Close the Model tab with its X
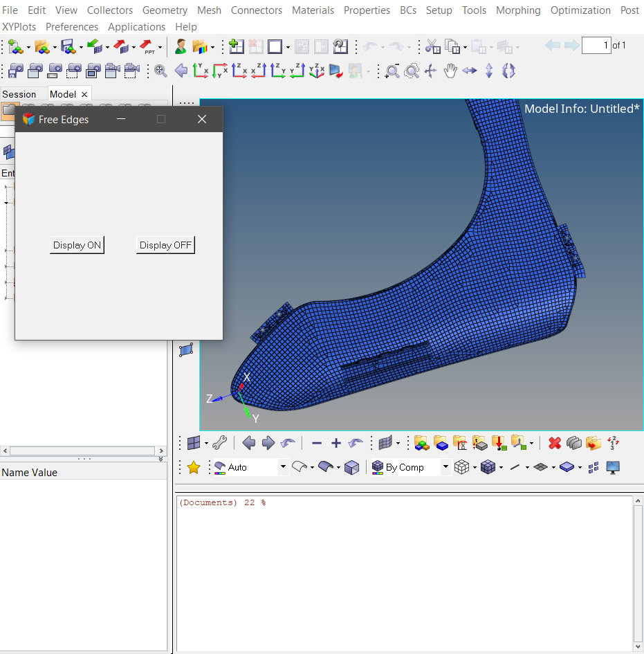This screenshot has height=654, width=644. click(x=84, y=94)
